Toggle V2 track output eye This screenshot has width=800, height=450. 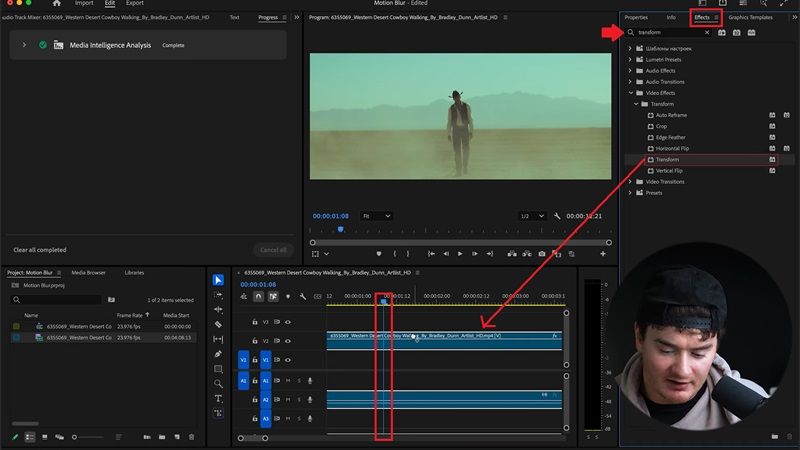tap(288, 341)
